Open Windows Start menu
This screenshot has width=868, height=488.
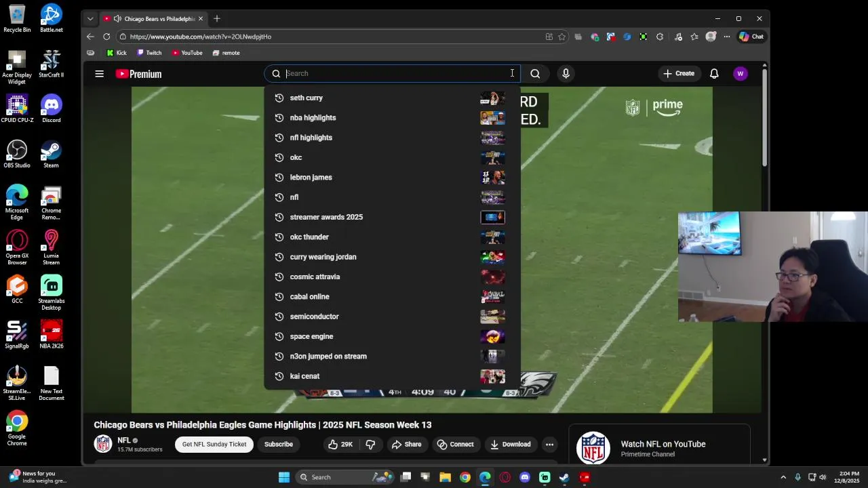[284, 477]
